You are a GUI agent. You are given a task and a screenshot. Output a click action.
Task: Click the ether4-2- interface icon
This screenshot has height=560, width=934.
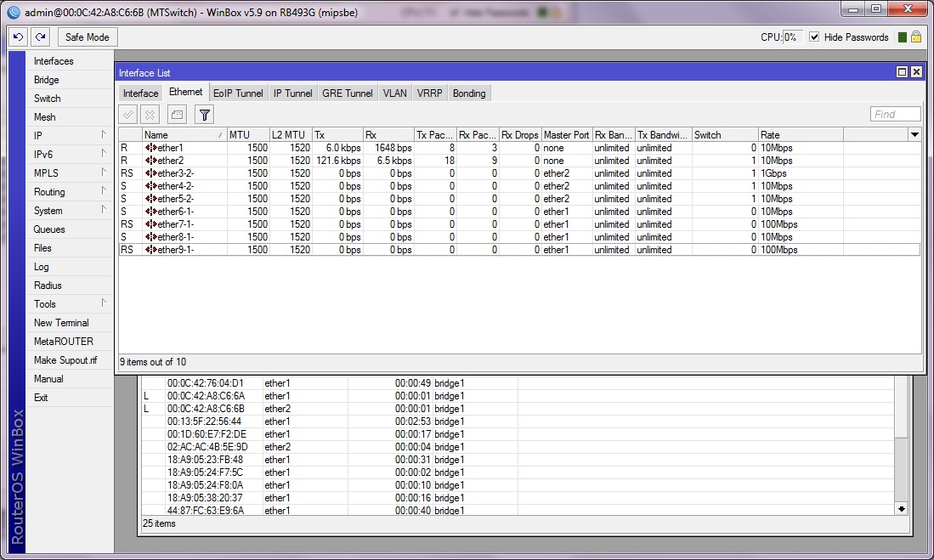(150, 186)
